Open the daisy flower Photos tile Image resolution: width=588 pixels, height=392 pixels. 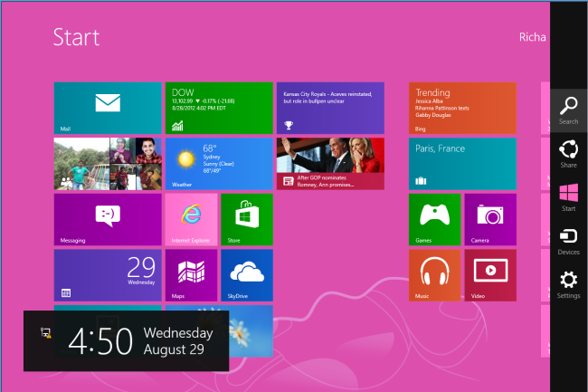coord(251,330)
